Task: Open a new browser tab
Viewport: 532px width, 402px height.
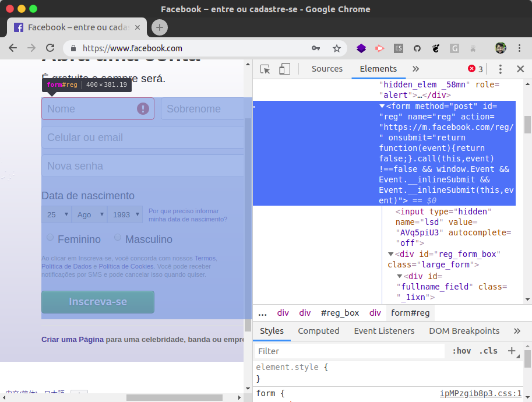Action: click(x=160, y=27)
